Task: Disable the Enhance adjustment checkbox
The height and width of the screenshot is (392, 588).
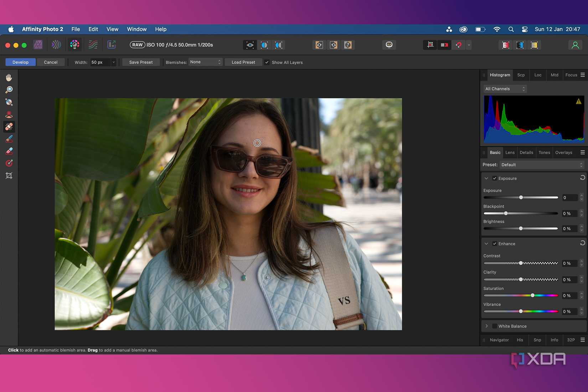Action: click(495, 243)
